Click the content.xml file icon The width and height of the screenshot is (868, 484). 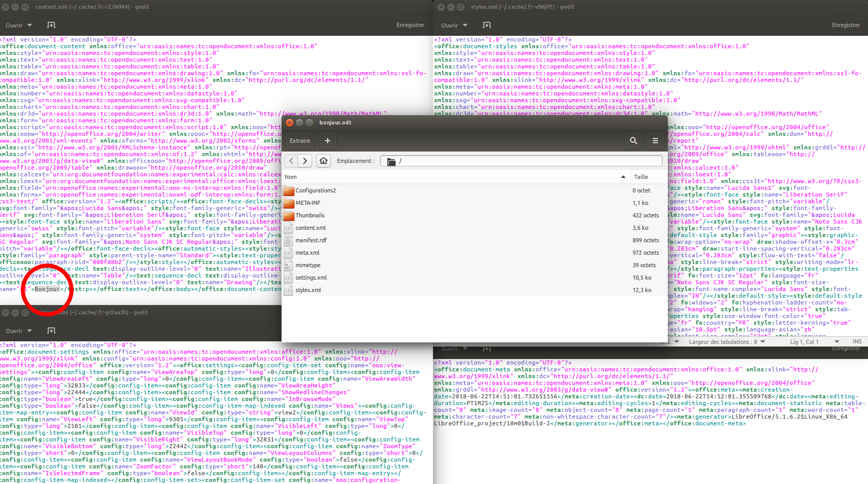pyautogui.click(x=289, y=228)
